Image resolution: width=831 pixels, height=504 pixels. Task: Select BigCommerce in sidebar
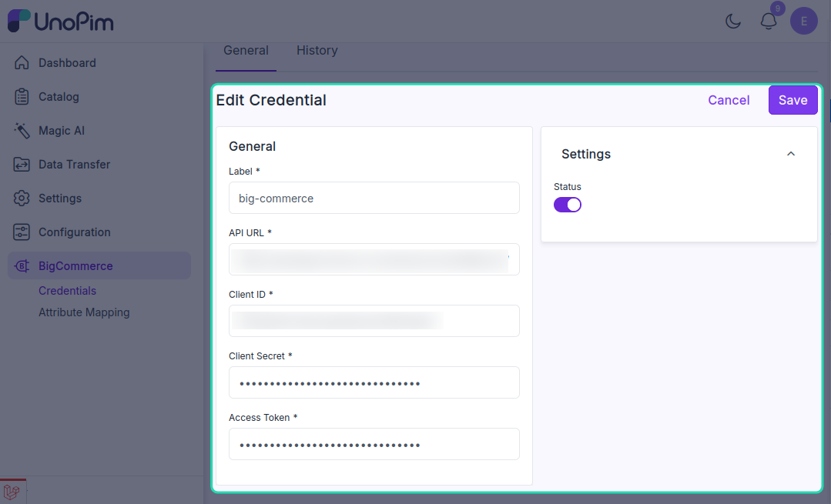point(99,265)
